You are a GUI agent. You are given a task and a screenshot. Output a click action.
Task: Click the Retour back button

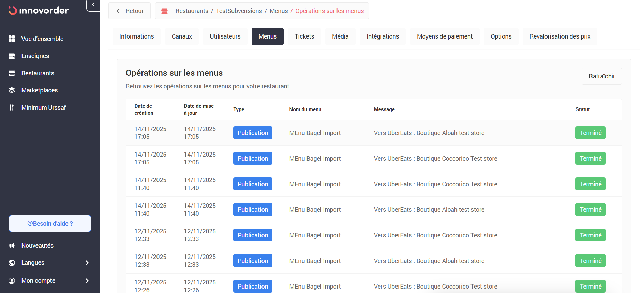130,11
